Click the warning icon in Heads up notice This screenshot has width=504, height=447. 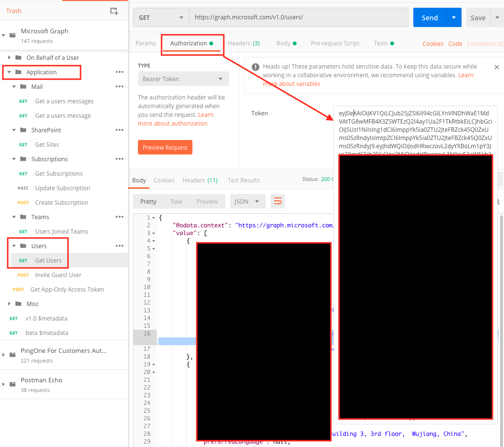[x=256, y=67]
